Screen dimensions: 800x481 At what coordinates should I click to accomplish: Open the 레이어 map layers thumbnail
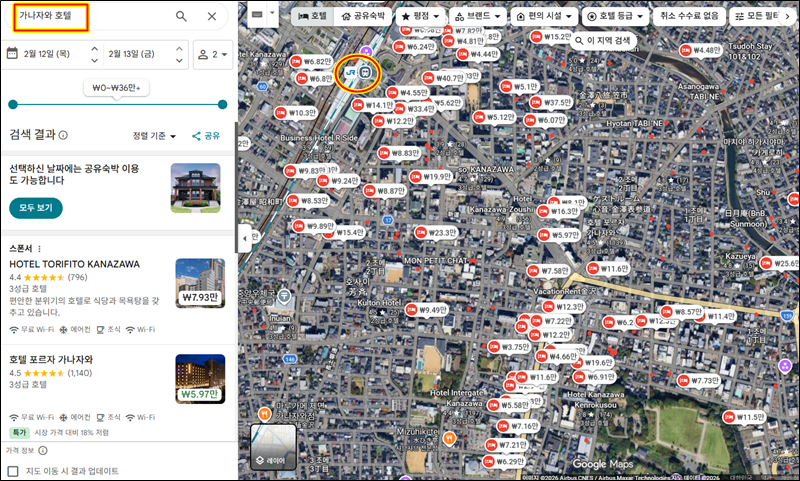(x=273, y=447)
